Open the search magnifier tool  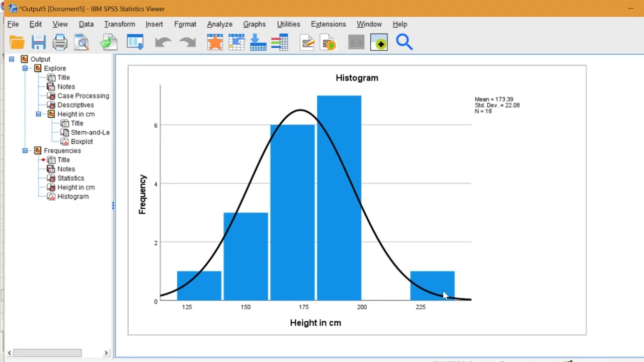(x=404, y=42)
